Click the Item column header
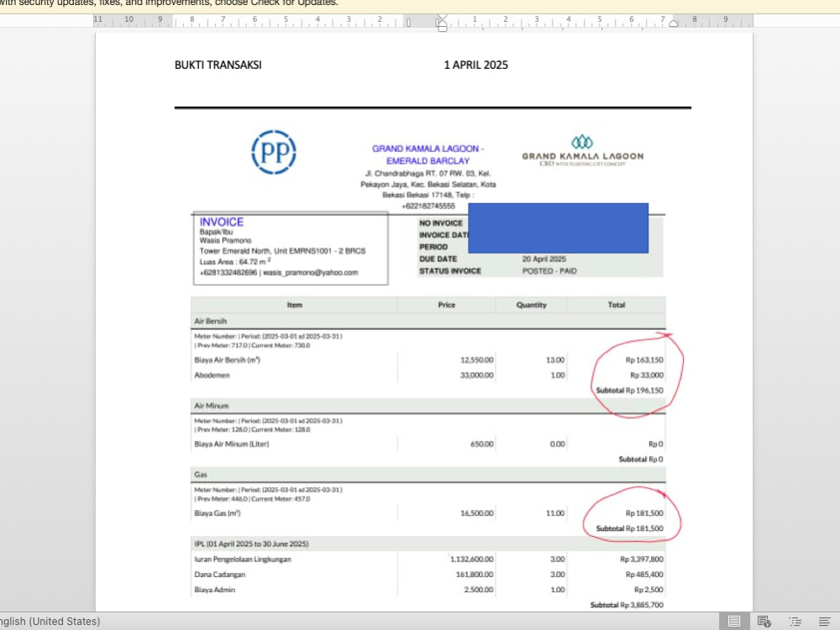Viewport: 840px width, 630px height. (x=295, y=305)
